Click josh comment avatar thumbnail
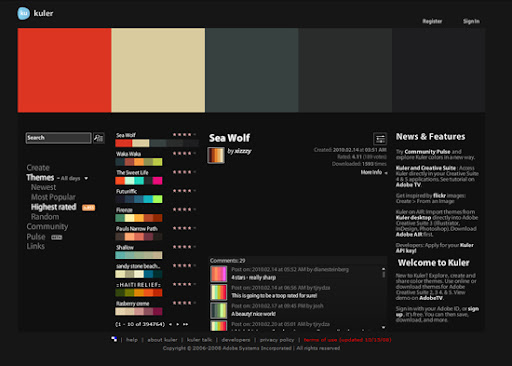The height and width of the screenshot is (366, 512). (x=219, y=310)
